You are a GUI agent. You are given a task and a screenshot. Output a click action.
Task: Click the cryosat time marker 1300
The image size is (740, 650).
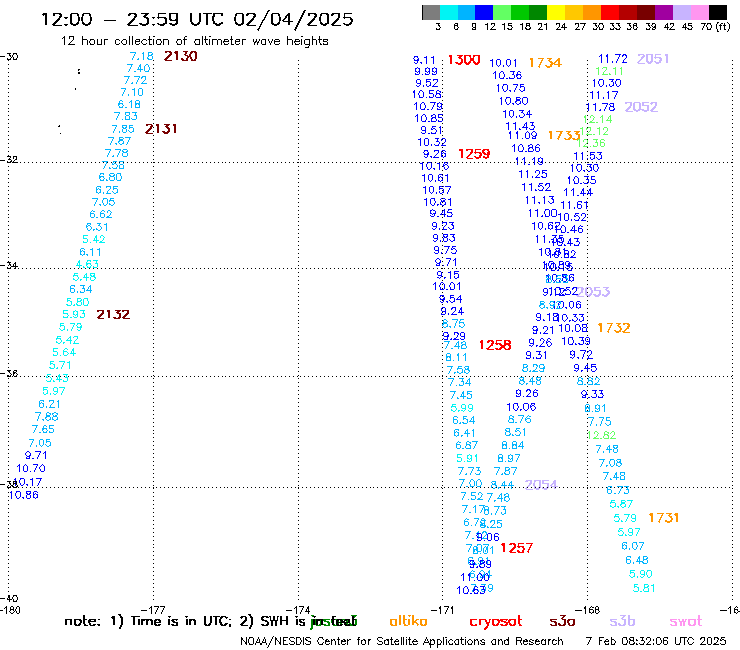[x=464, y=60]
